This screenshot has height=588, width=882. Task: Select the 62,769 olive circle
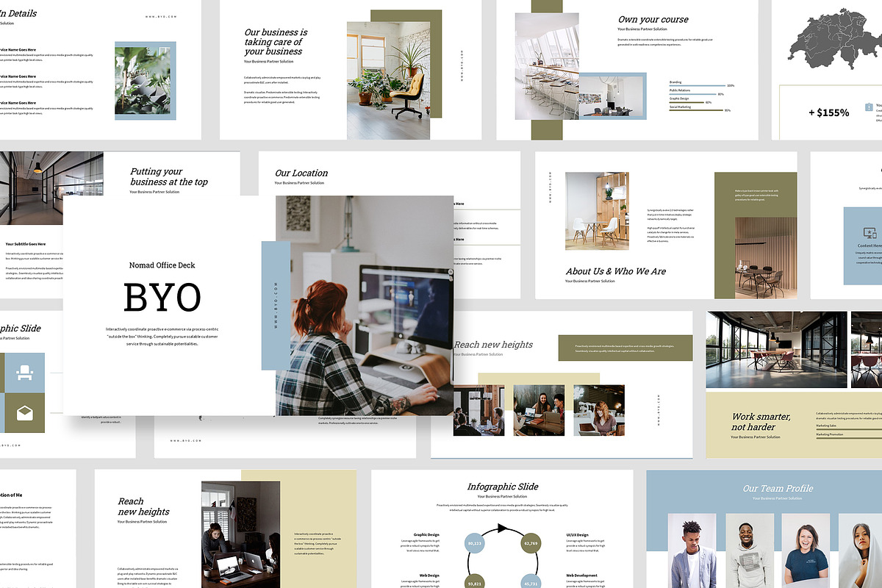pos(531,543)
